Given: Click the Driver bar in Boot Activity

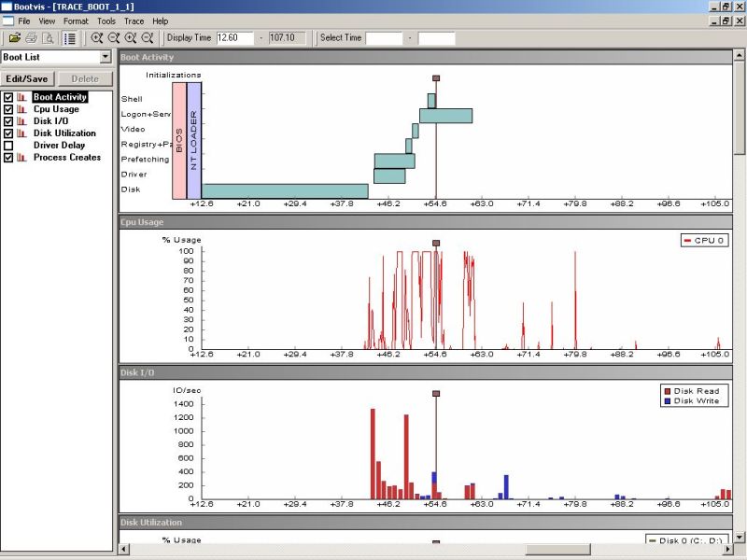Looking at the screenshot, I should click(389, 176).
